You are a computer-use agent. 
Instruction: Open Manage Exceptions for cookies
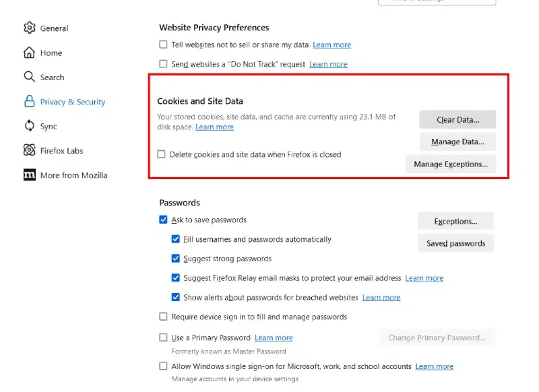(450, 164)
